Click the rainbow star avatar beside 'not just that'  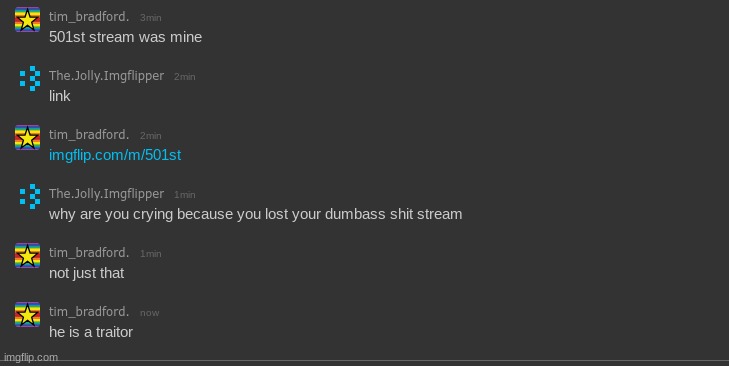click(27, 256)
